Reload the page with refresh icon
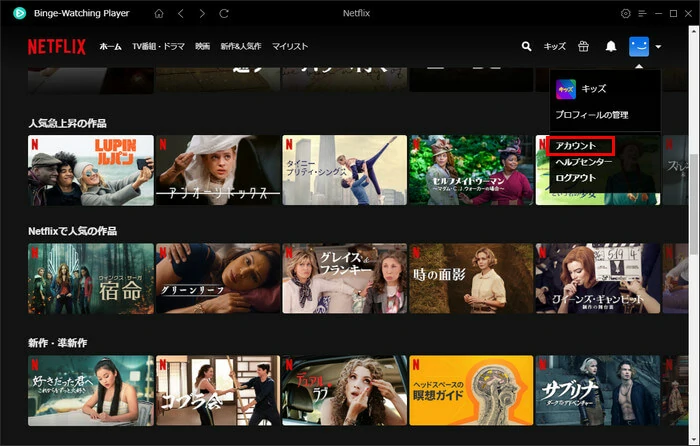 point(224,13)
